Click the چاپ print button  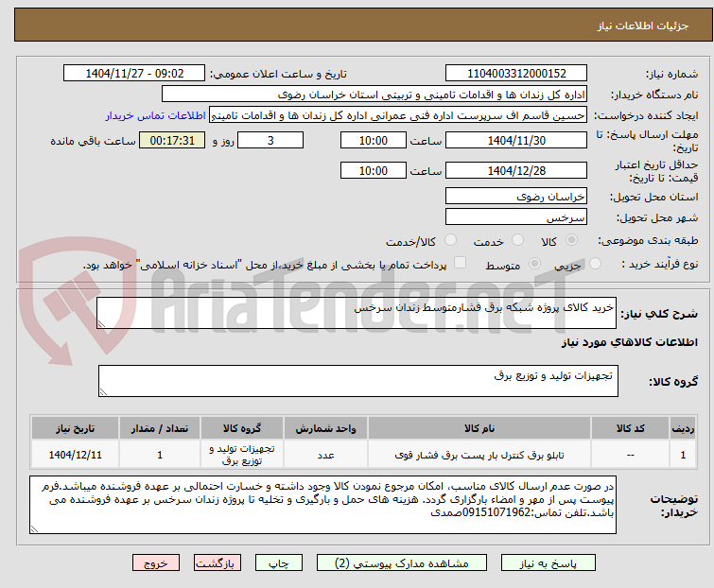[278, 563]
